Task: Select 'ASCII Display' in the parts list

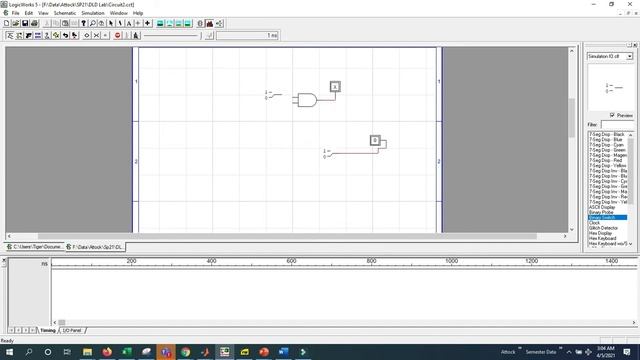Action: [x=602, y=207]
